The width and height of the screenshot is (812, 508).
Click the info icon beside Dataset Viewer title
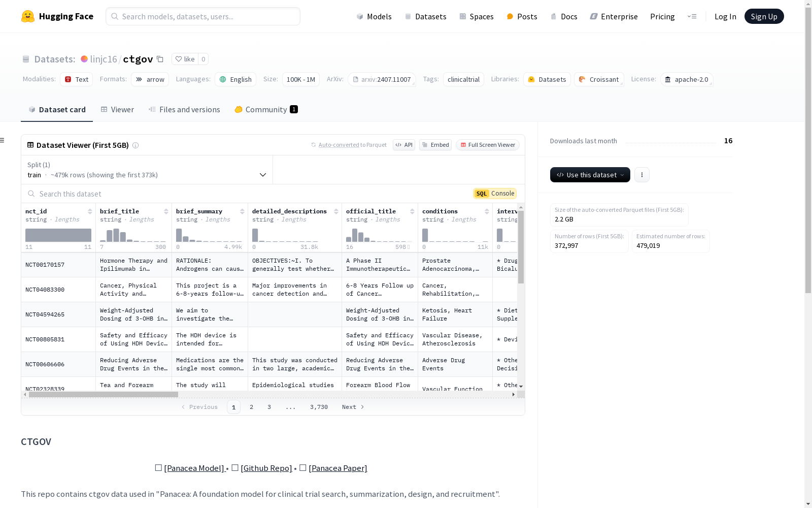[136, 145]
